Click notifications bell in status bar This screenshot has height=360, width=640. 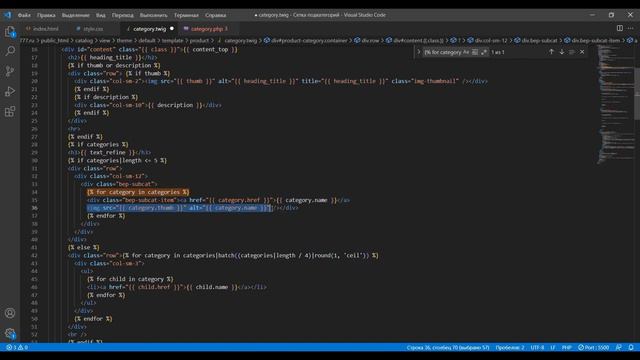pos(631,347)
